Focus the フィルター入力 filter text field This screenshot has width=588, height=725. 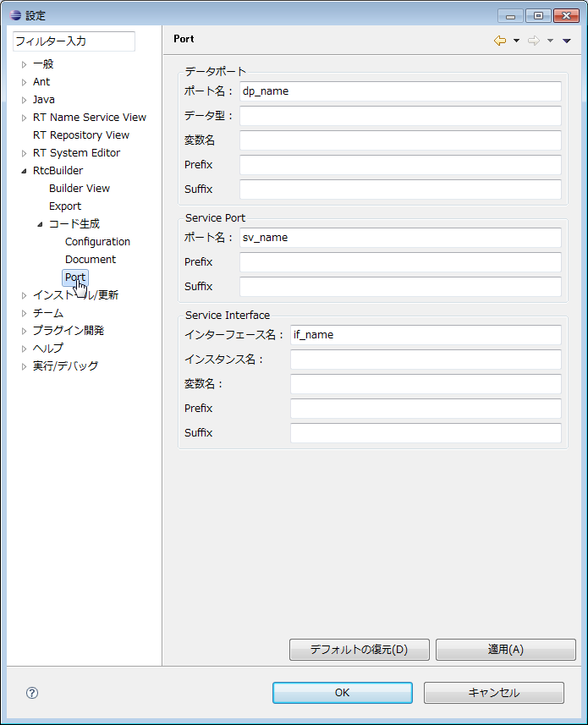[74, 41]
